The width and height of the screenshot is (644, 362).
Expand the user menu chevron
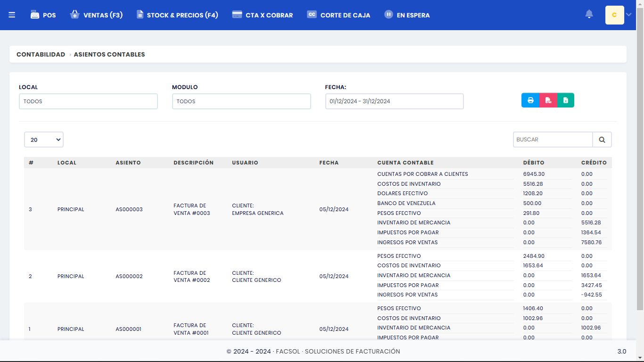[x=628, y=15]
